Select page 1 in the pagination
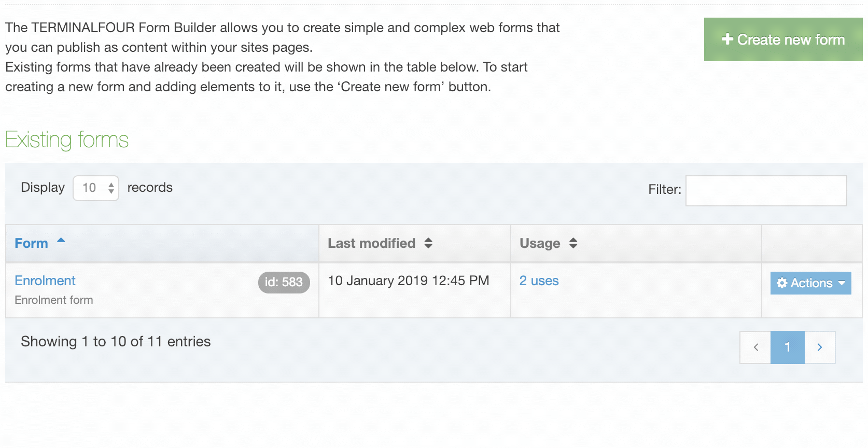 [787, 347]
